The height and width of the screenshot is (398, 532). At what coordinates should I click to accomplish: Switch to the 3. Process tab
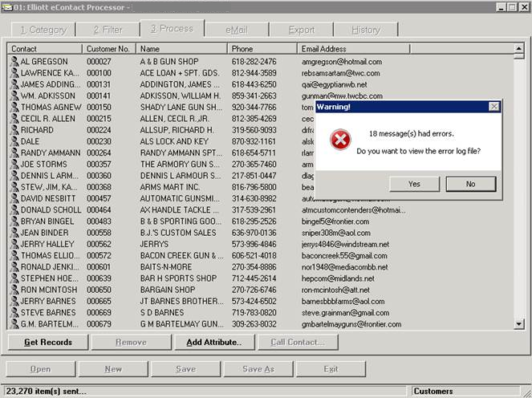171,29
